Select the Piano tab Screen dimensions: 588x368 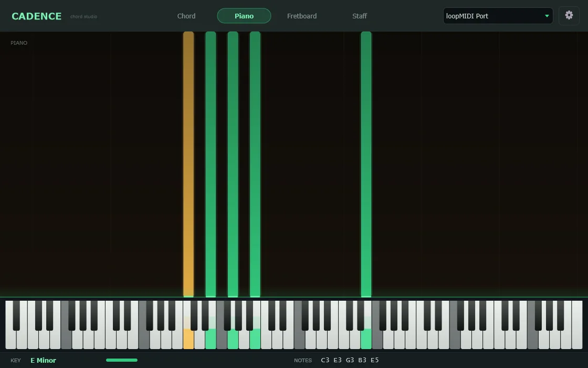tap(244, 16)
